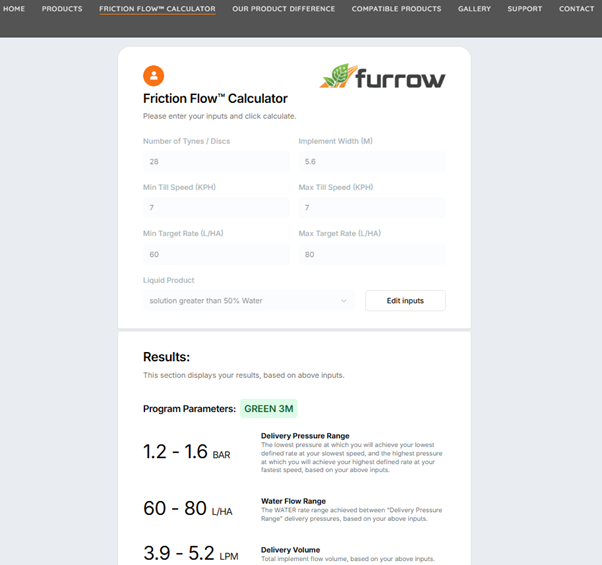
Task: Click the Program Parameters: label
Action: pyautogui.click(x=189, y=409)
